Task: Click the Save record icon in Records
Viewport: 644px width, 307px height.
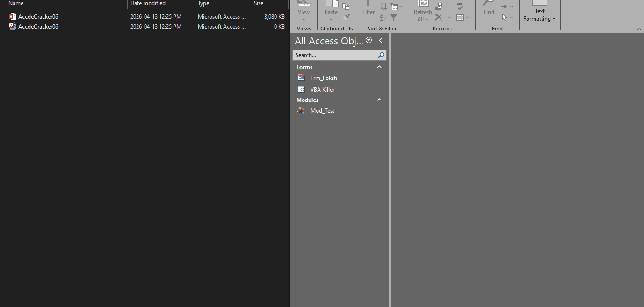Action: coord(439,7)
